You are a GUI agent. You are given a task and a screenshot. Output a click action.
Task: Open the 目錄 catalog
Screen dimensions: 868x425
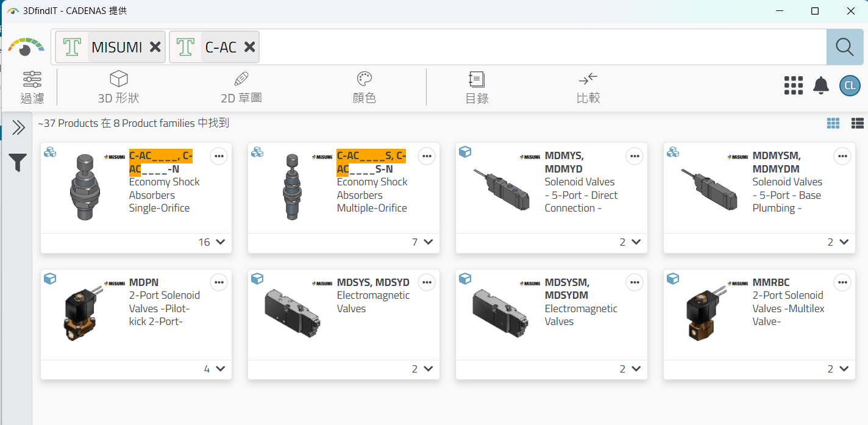click(477, 88)
